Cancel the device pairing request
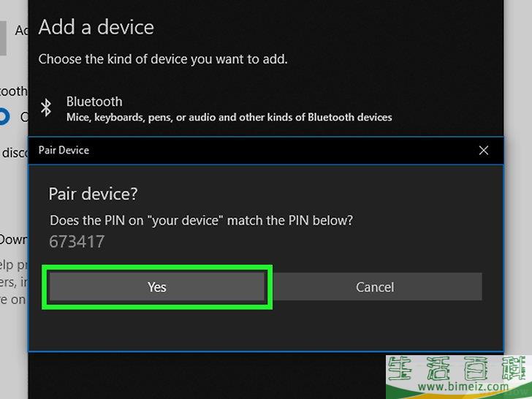This screenshot has height=399, width=532. 375,286
